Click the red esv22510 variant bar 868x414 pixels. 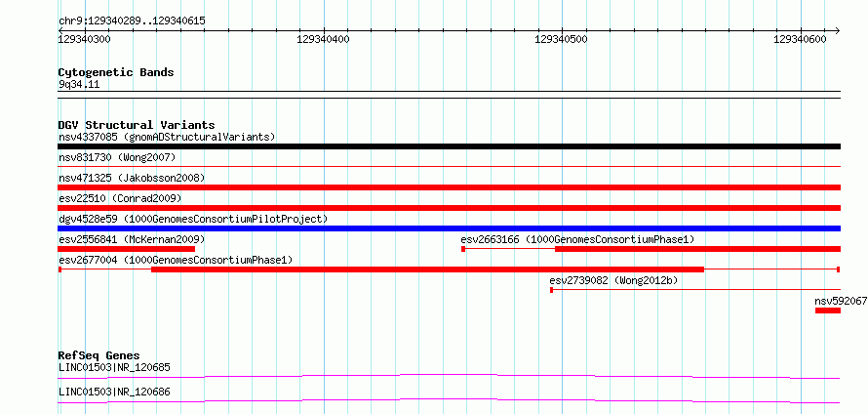pyautogui.click(x=449, y=208)
